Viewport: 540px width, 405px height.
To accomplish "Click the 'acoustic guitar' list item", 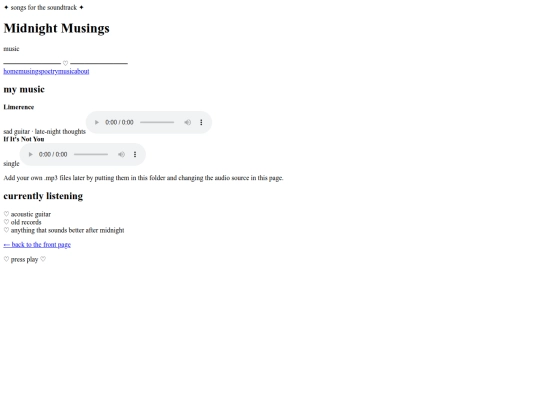I will tap(31, 214).
